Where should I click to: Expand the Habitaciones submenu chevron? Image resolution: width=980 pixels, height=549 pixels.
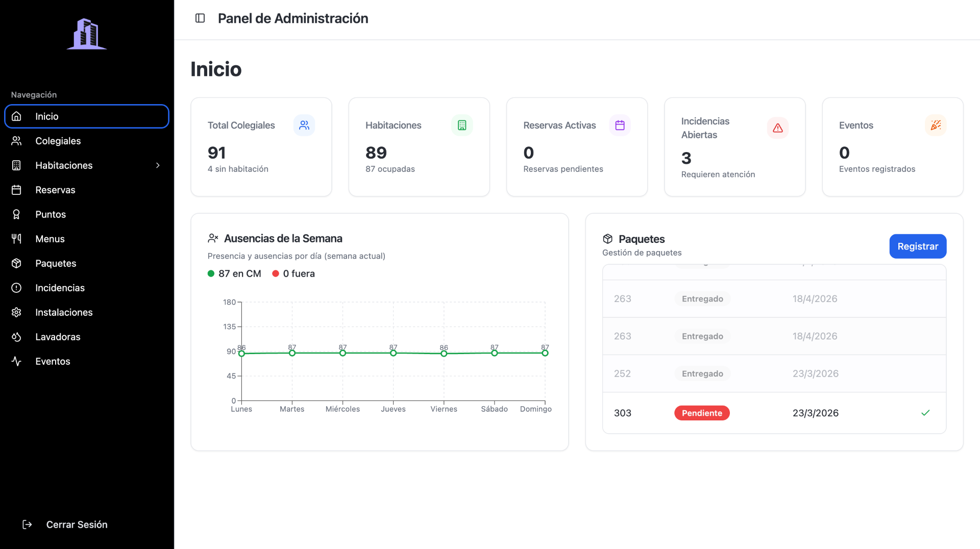pos(158,165)
